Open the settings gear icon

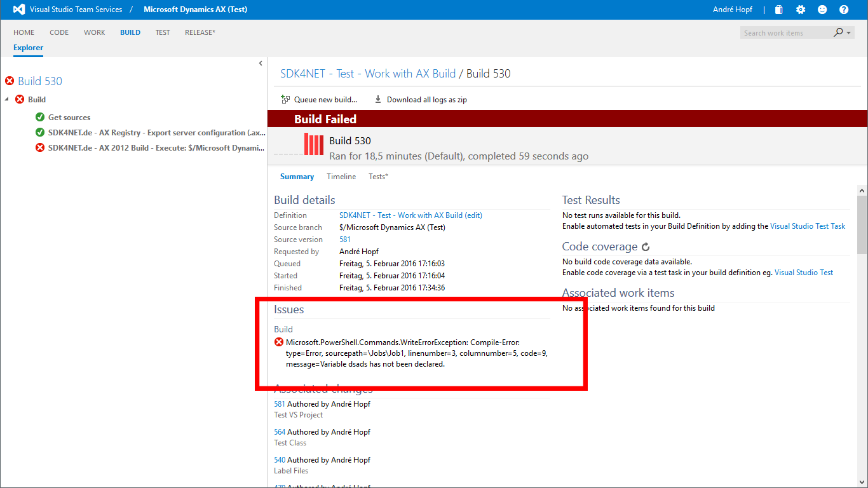pyautogui.click(x=801, y=10)
